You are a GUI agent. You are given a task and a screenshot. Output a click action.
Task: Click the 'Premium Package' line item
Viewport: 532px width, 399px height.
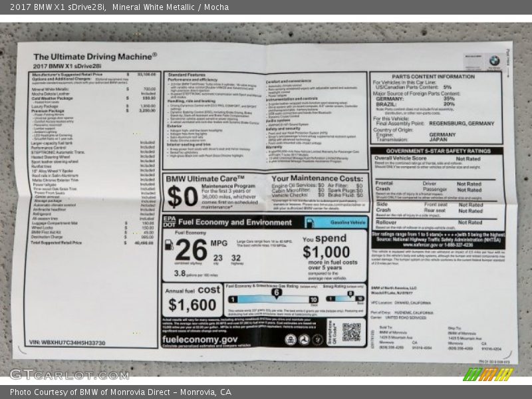47,110
